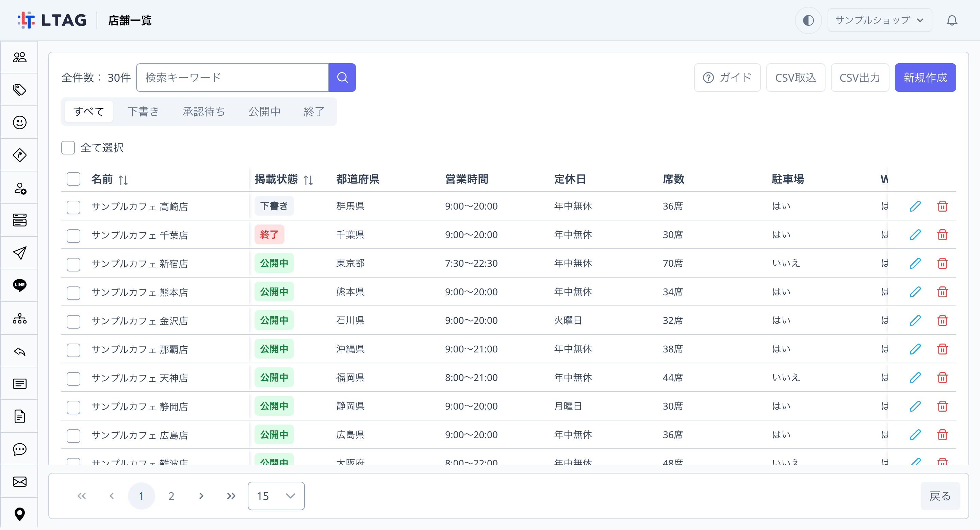The image size is (980, 530).
Task: Select the サンプルカフェ 天神店 row checkbox
Action: (x=73, y=379)
